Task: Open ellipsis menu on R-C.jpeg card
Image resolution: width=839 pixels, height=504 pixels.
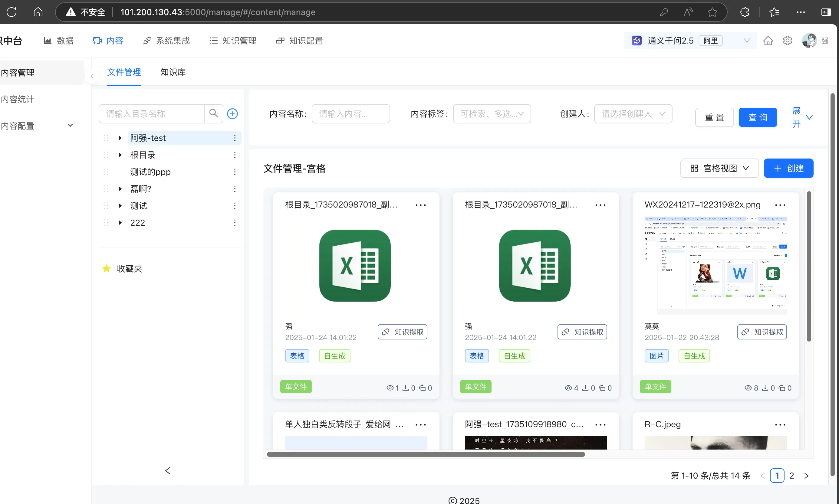Action: [780, 425]
